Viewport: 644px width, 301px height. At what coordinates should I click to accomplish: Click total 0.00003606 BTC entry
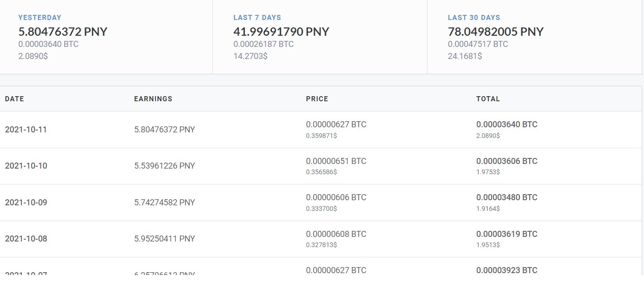tap(507, 161)
